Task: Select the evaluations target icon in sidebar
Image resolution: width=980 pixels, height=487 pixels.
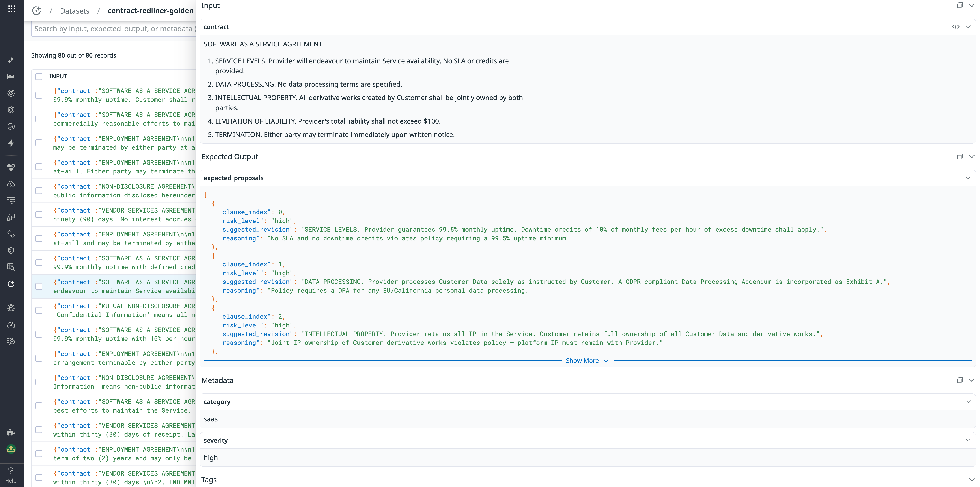Action: pyautogui.click(x=11, y=93)
